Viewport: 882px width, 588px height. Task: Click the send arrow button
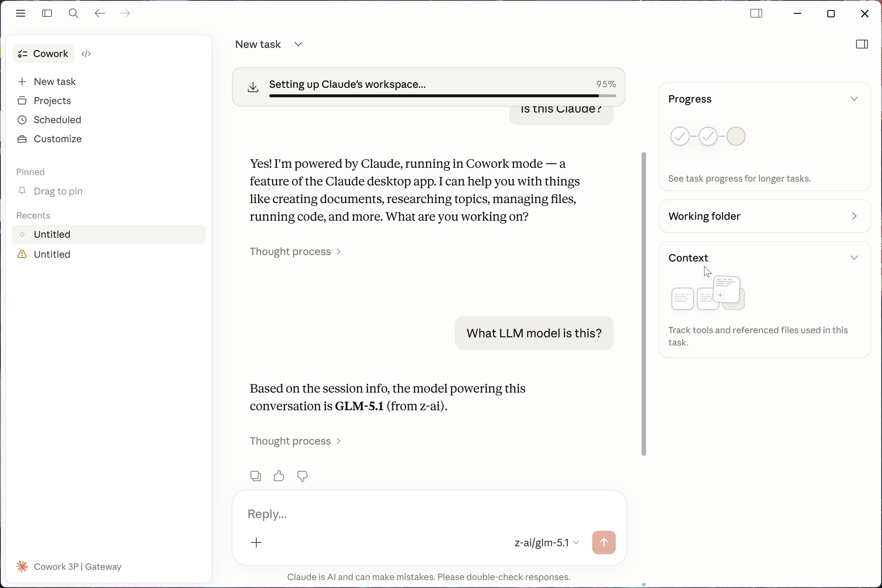[x=603, y=542]
